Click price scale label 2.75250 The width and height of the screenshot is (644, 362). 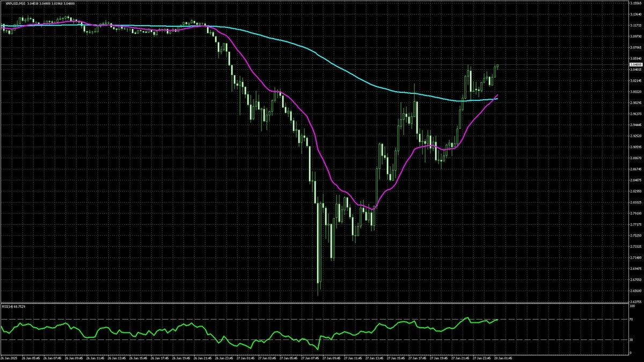(635, 235)
